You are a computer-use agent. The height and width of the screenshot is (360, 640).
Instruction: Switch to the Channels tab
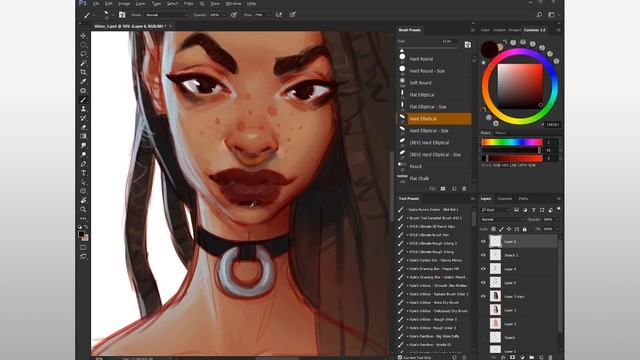pyautogui.click(x=504, y=199)
